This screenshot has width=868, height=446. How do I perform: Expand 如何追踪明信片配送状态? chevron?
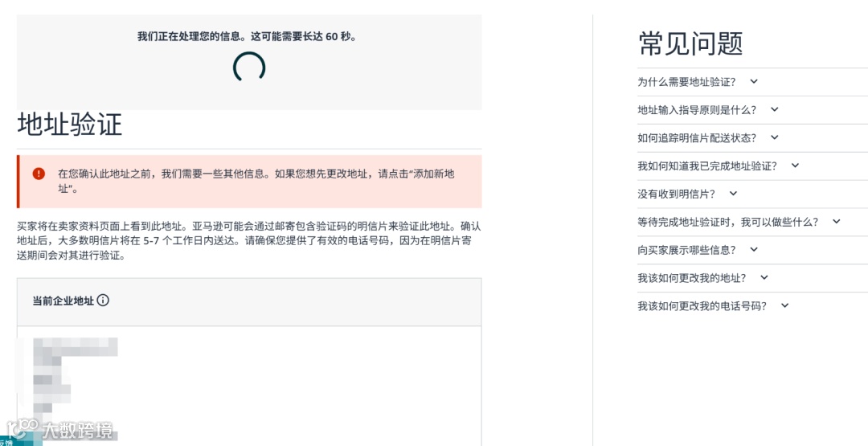(775, 137)
